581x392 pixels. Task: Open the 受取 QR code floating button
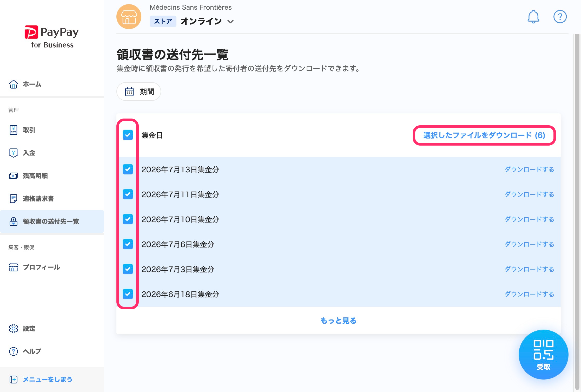point(543,355)
